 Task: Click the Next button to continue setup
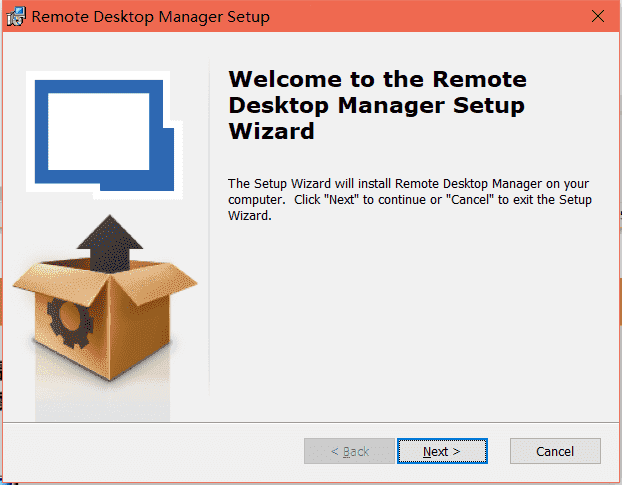(442, 451)
